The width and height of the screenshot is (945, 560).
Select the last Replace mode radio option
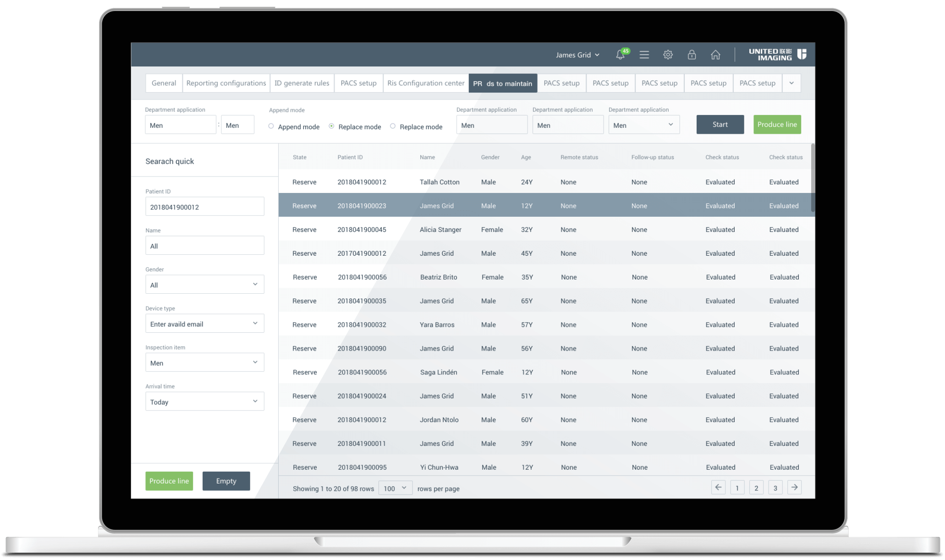coord(393,126)
